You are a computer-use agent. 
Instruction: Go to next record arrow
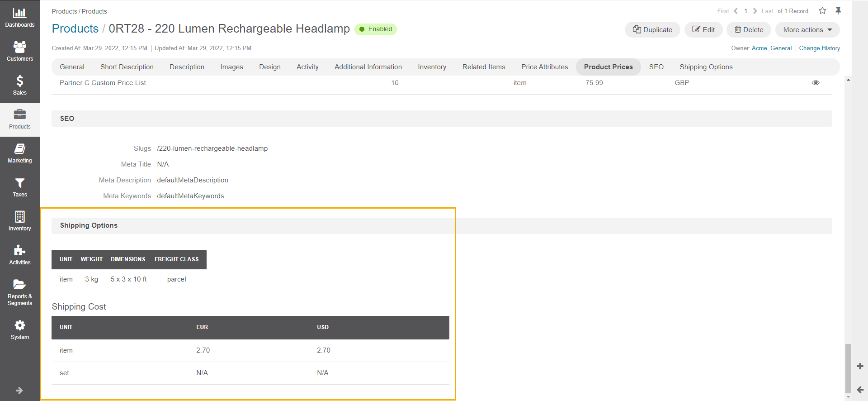[755, 11]
